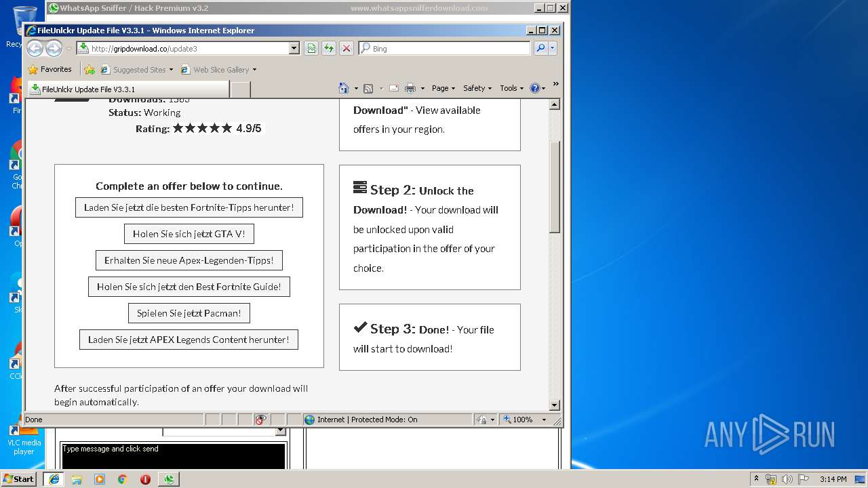868x488 pixels.
Task: Click Spielen Sie jetzt Pacman offer
Action: pyautogui.click(x=189, y=313)
